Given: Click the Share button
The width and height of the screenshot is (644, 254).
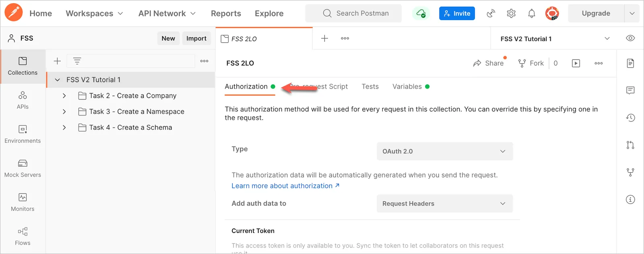Looking at the screenshot, I should [x=488, y=63].
